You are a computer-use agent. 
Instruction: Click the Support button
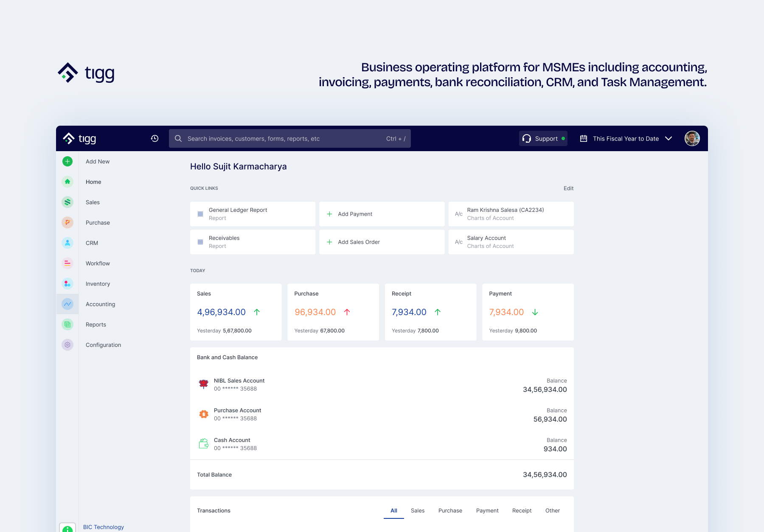click(543, 138)
